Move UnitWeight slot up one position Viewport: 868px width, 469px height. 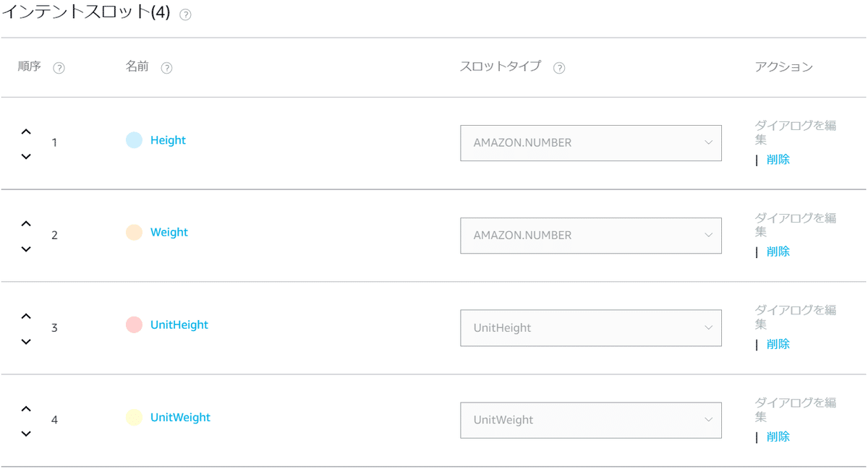coord(26,409)
